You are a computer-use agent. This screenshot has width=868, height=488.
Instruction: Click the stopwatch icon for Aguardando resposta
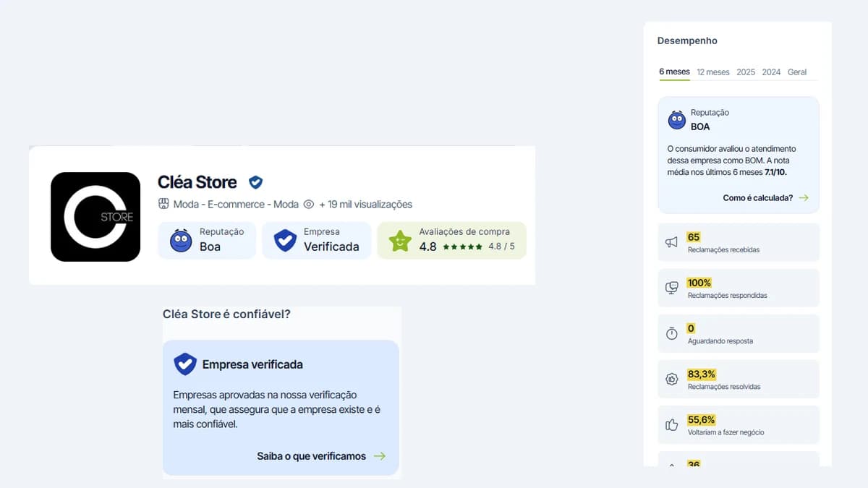click(672, 333)
